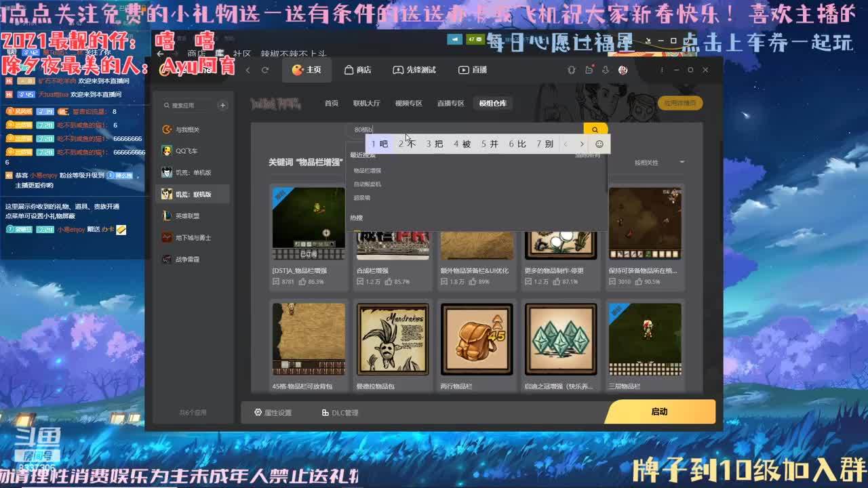Viewport: 868px width, 488px height.
Task: Click the QQ飞车 game icon
Action: pos(167,151)
